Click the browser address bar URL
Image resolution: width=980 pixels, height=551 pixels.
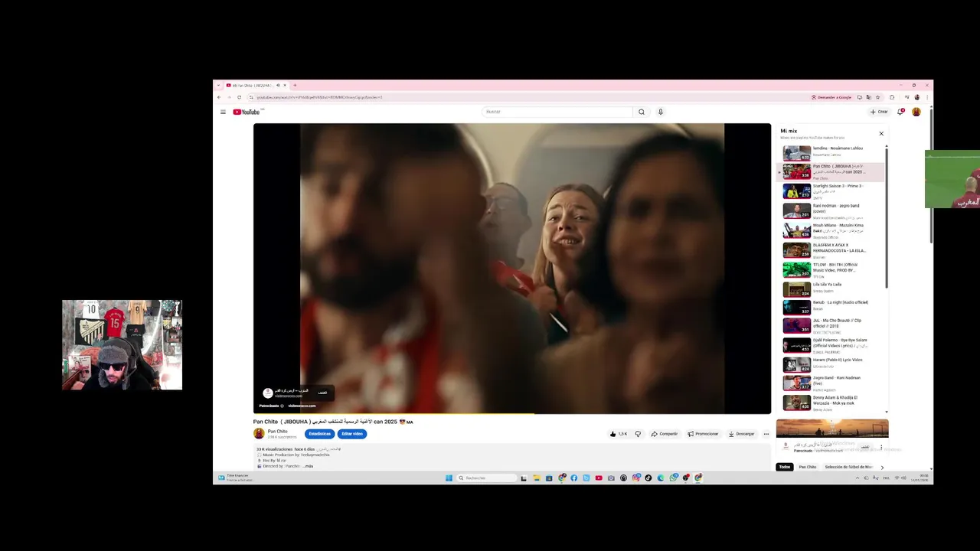click(x=319, y=97)
